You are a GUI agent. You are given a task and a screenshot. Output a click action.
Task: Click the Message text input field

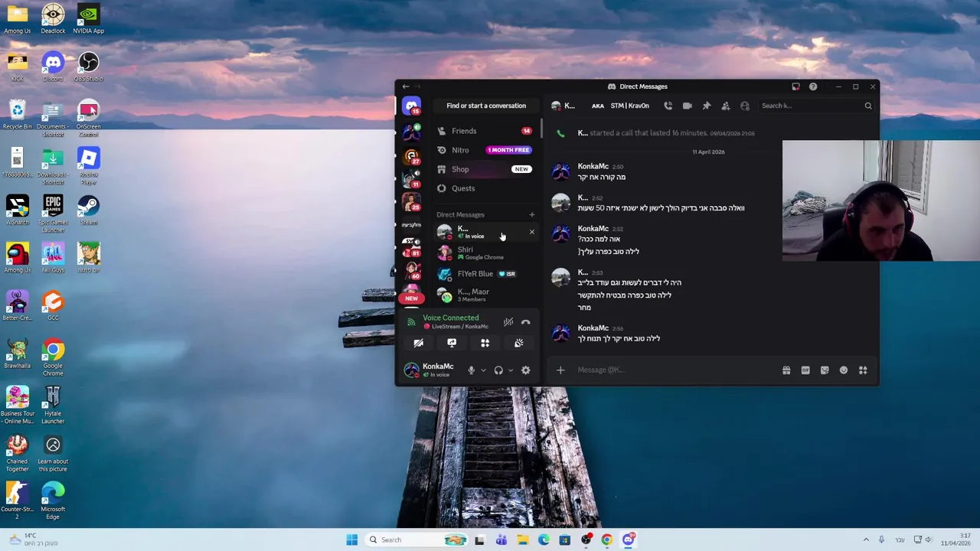point(674,370)
